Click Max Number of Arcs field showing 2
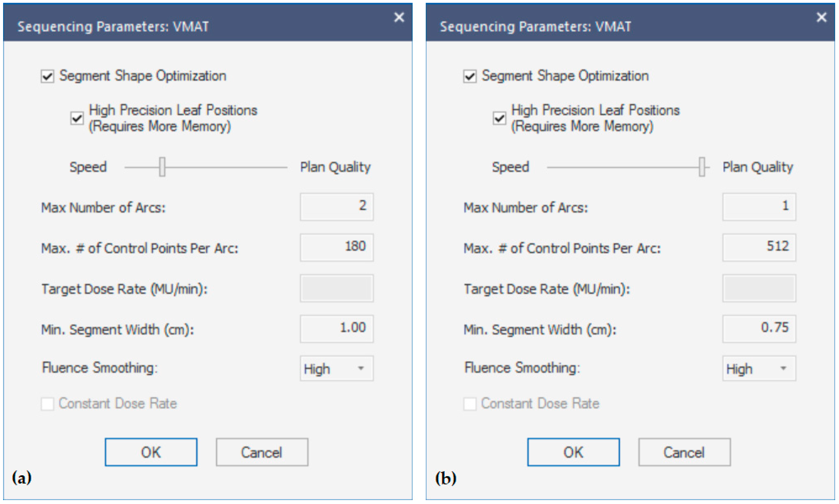Screen dimensions: 839x504 [x=337, y=207]
